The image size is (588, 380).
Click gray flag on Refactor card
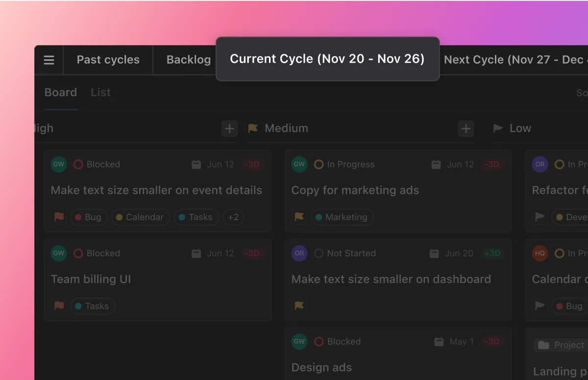pyautogui.click(x=540, y=217)
